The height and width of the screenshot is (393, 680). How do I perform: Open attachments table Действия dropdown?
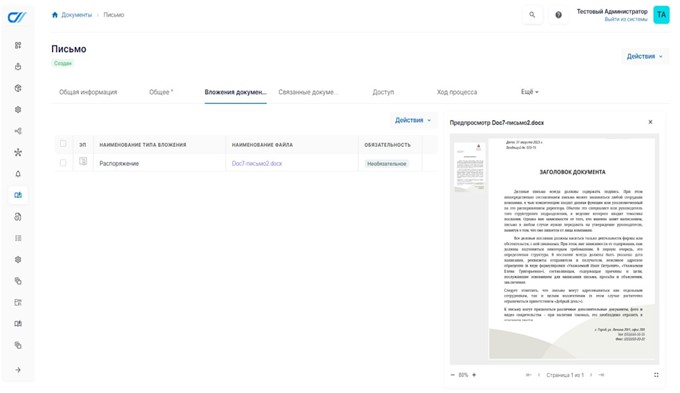413,120
